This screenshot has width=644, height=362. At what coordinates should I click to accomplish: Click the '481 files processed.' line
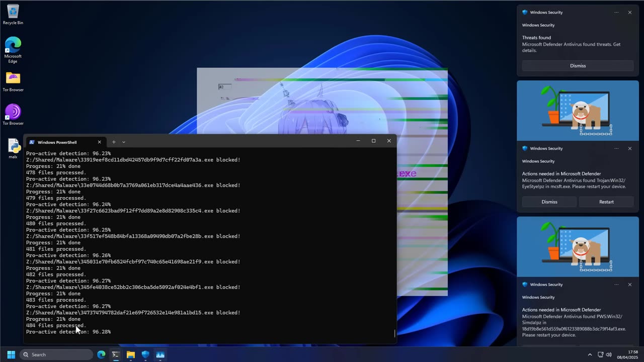click(x=56, y=249)
